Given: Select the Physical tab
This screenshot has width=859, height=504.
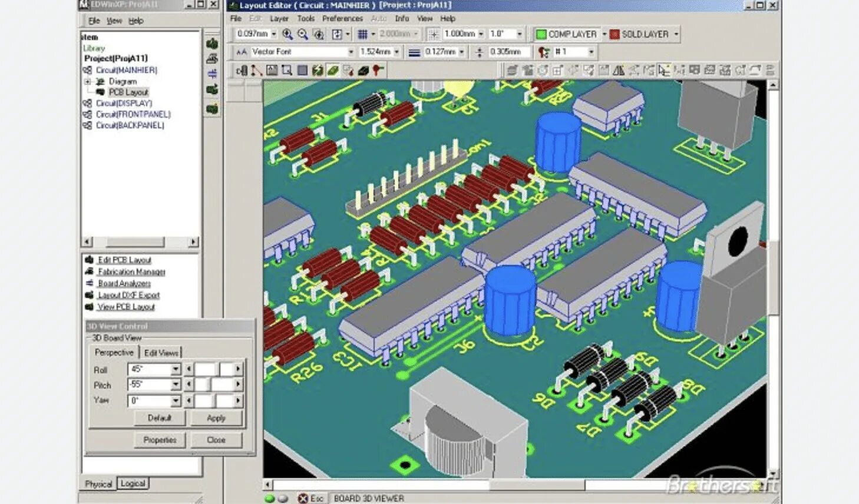Looking at the screenshot, I should pos(98,484).
